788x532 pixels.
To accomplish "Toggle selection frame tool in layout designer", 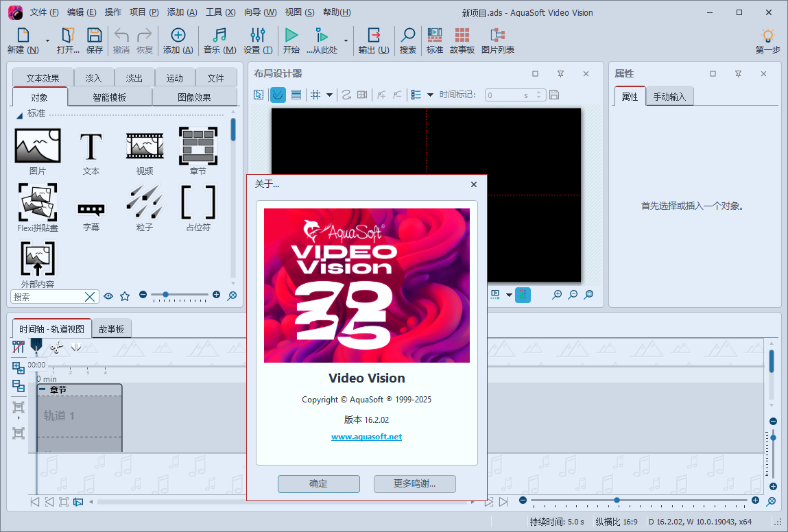I will [259, 95].
